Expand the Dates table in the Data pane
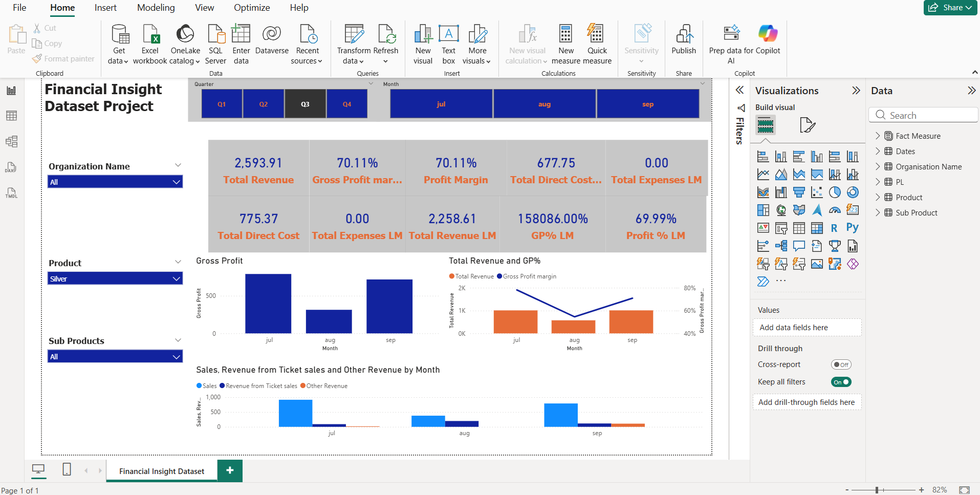Viewport: 980px width, 495px height. (x=879, y=151)
